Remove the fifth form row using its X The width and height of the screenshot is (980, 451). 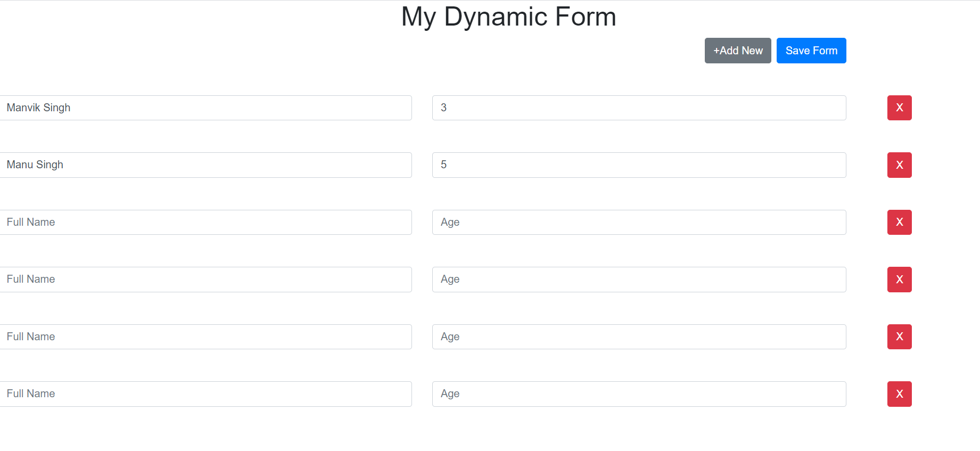coord(899,337)
